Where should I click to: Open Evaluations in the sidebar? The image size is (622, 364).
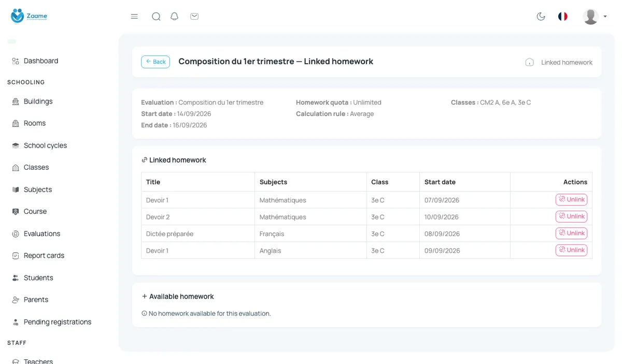(x=36, y=234)
